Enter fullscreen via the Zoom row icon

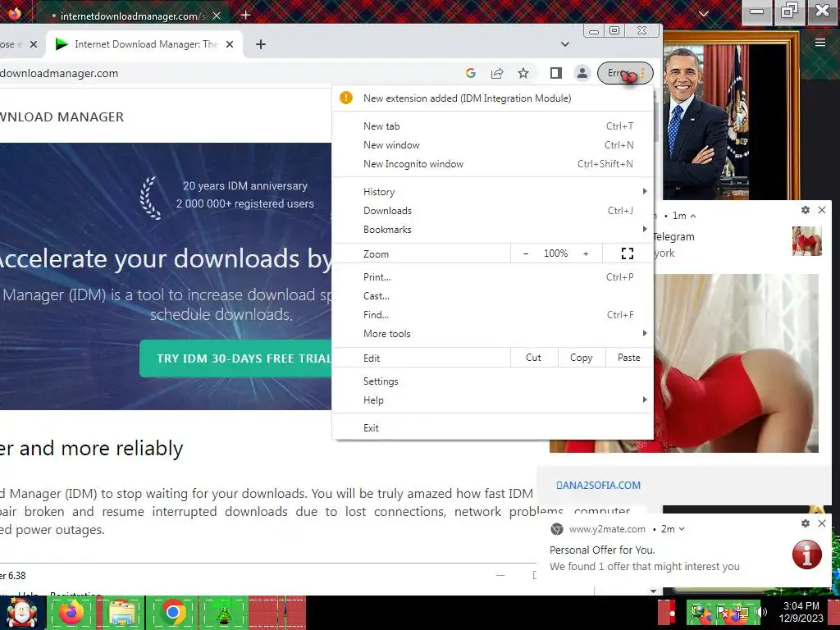[x=628, y=253]
